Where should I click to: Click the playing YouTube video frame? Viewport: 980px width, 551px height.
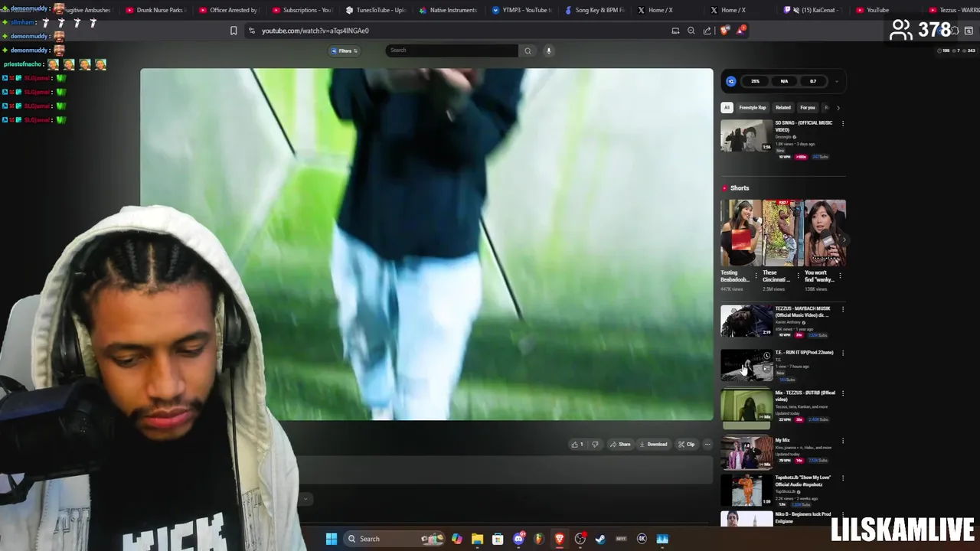tap(426, 244)
